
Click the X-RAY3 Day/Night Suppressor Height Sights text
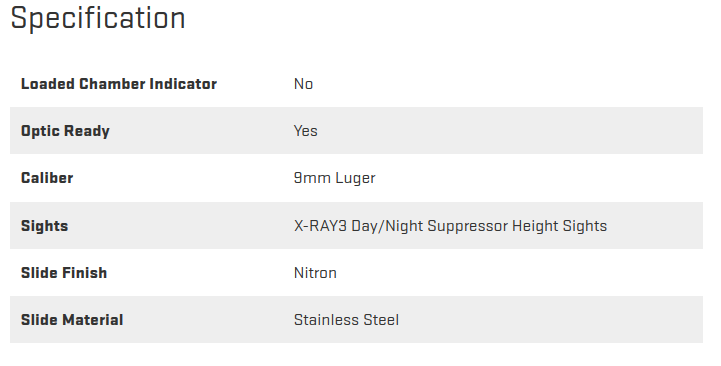[451, 226]
